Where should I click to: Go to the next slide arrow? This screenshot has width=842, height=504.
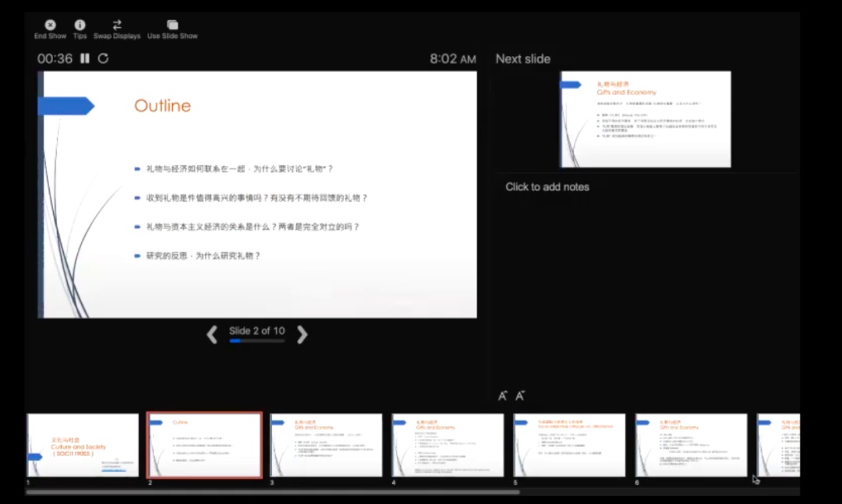(x=302, y=335)
